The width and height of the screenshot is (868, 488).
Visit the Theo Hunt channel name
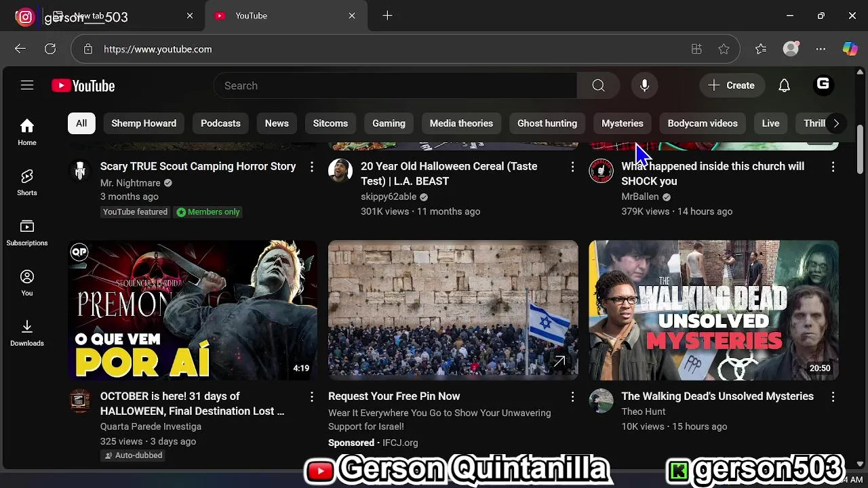point(644,411)
